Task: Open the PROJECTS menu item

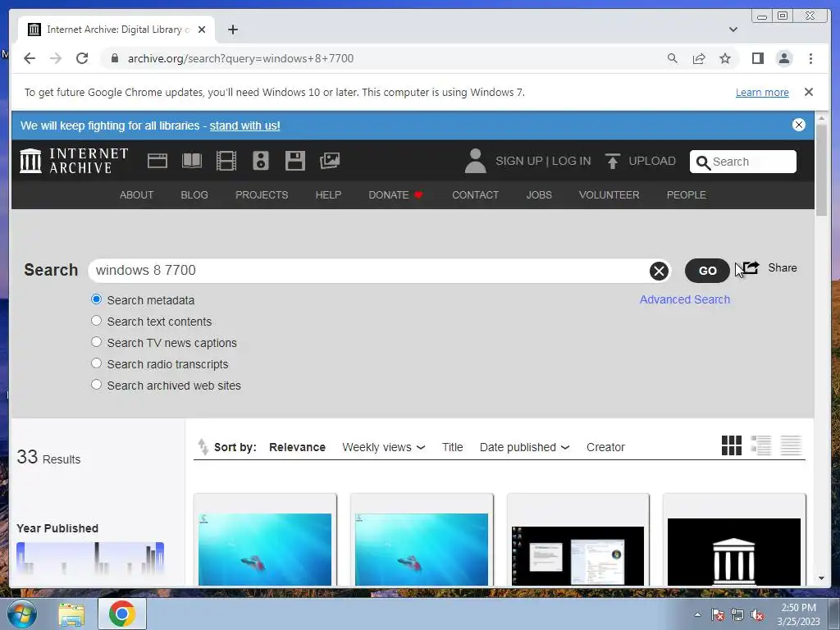Action: (262, 195)
